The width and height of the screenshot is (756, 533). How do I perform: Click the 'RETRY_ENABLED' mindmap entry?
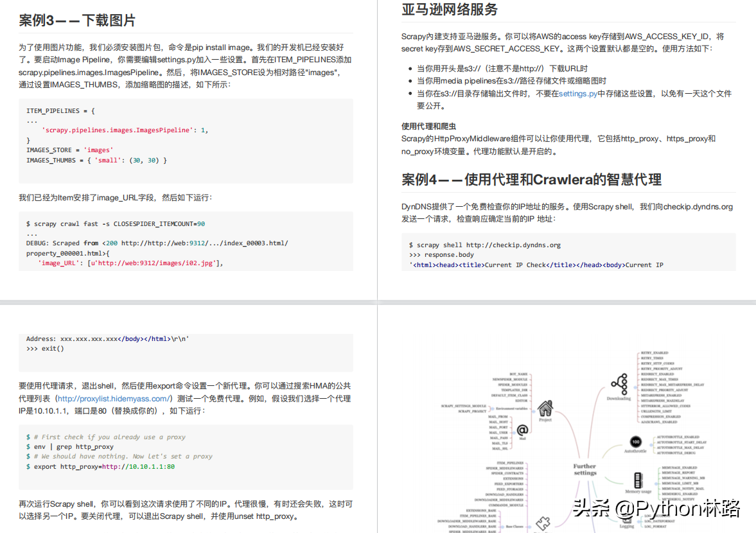[x=655, y=353]
